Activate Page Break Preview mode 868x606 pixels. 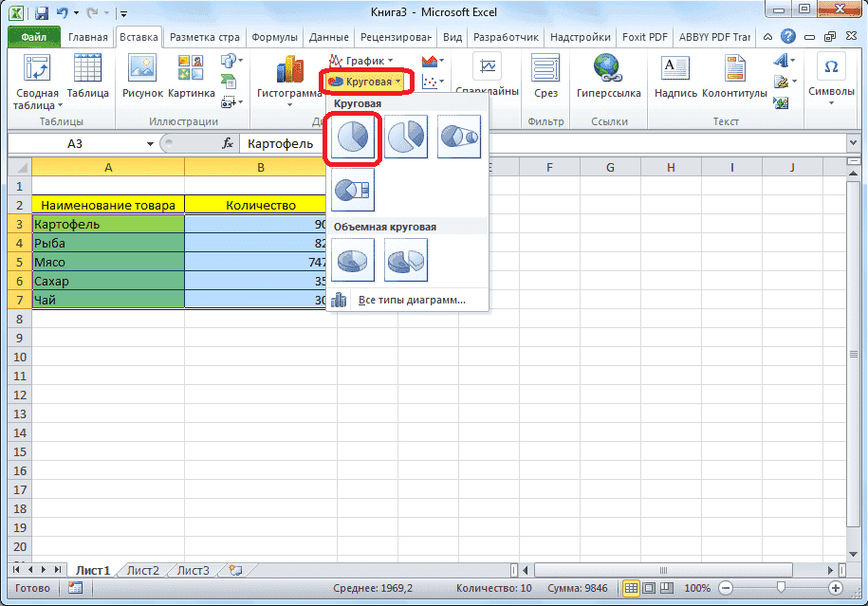(665, 589)
